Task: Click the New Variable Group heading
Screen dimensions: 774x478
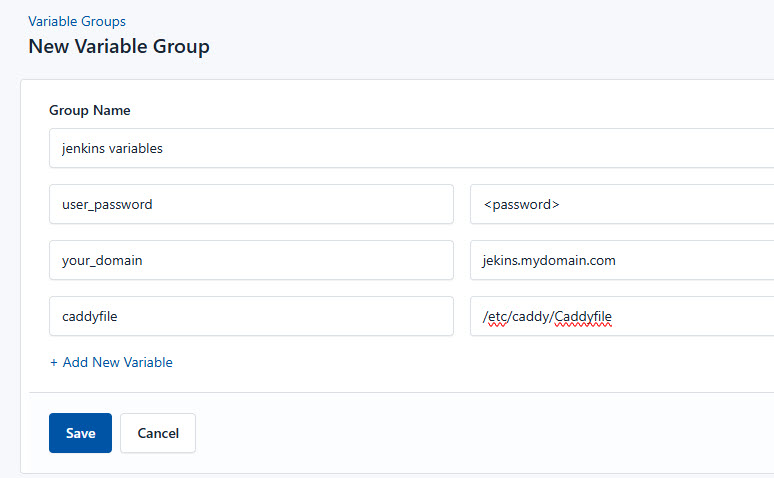Action: (x=119, y=46)
